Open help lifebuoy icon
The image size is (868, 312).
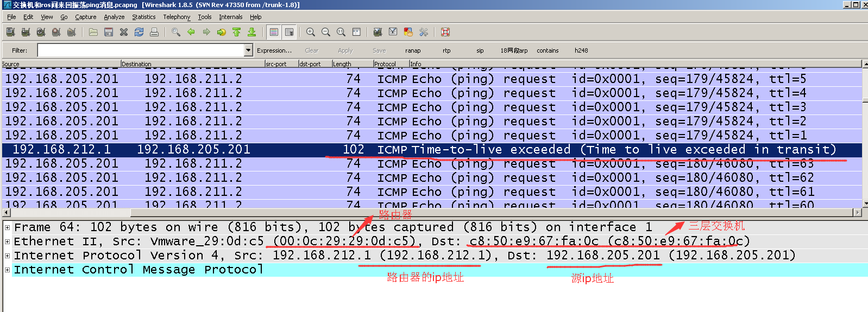(445, 32)
